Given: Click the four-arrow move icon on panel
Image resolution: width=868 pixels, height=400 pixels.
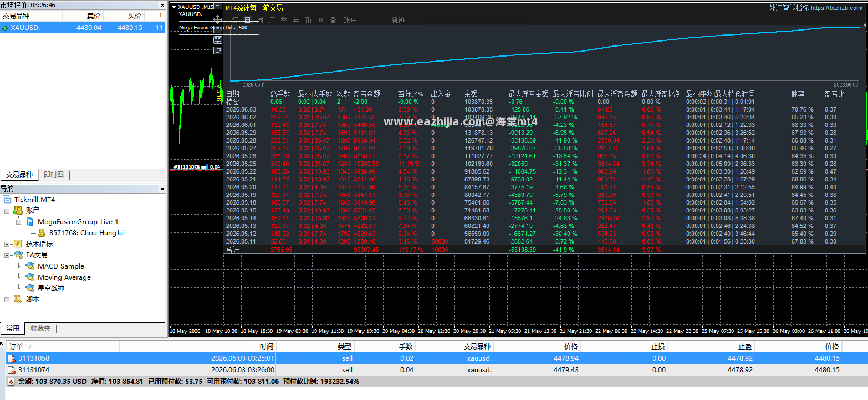Looking at the screenshot, I should click(218, 19).
